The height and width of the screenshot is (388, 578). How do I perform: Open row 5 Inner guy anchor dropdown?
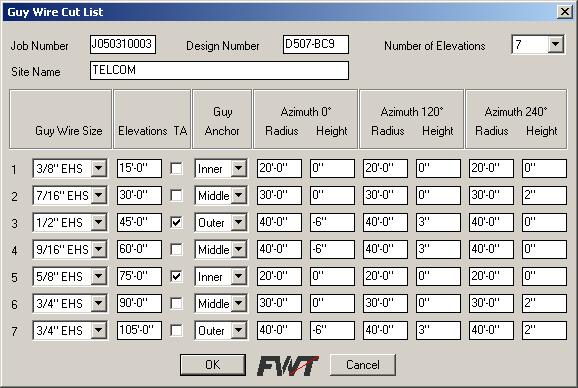[x=238, y=276]
